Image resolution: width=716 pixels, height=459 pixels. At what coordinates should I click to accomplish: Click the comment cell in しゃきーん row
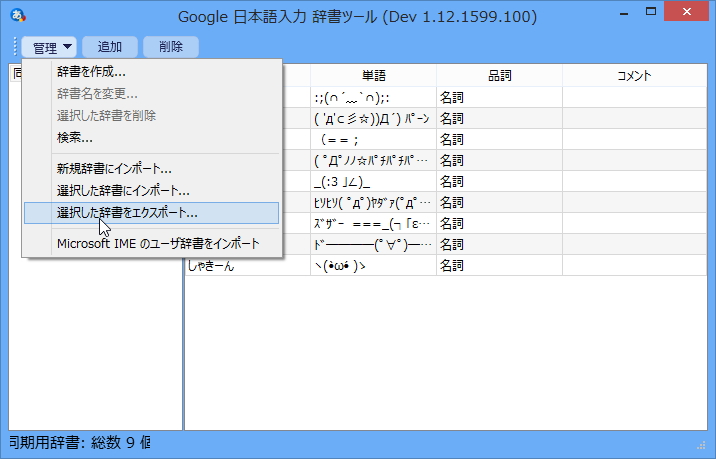[635, 265]
